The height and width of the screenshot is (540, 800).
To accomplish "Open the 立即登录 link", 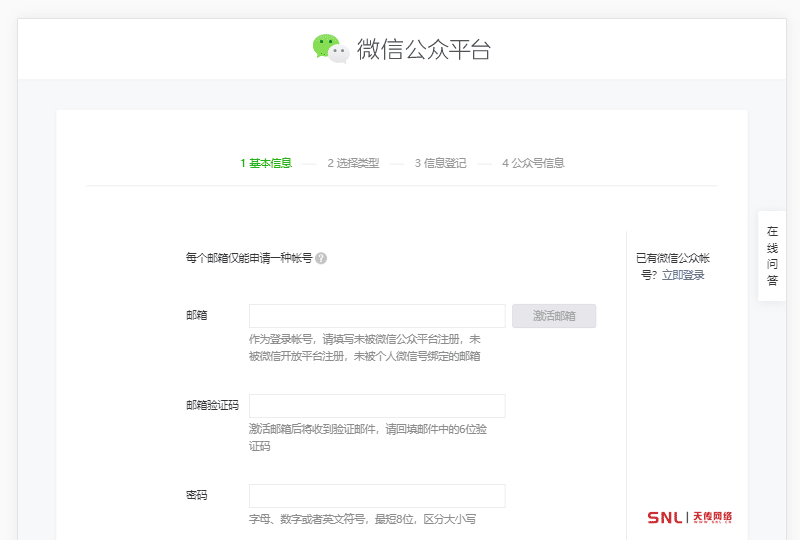I will [683, 275].
